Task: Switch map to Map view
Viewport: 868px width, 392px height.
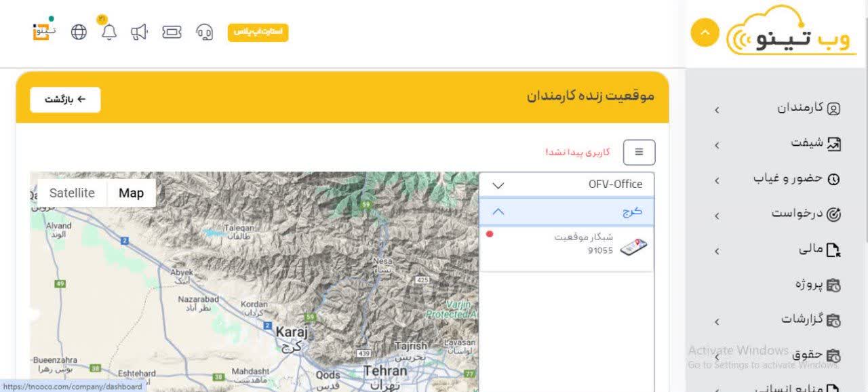Action: (x=131, y=193)
